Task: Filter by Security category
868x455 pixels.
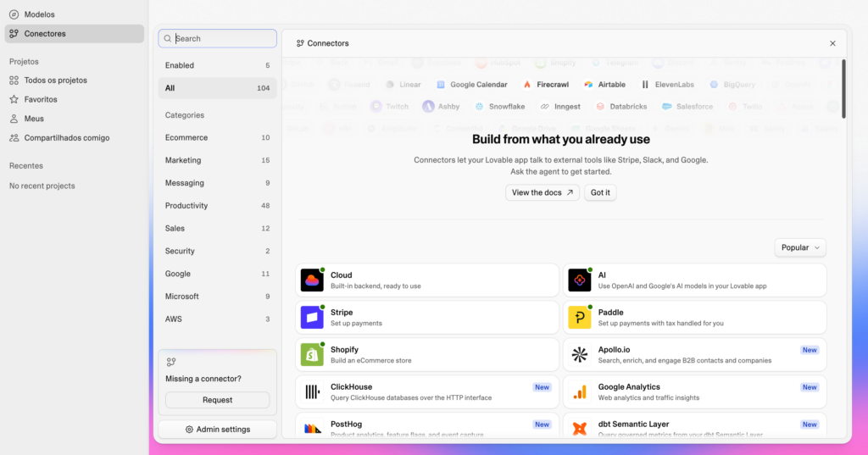Action: [218, 252]
